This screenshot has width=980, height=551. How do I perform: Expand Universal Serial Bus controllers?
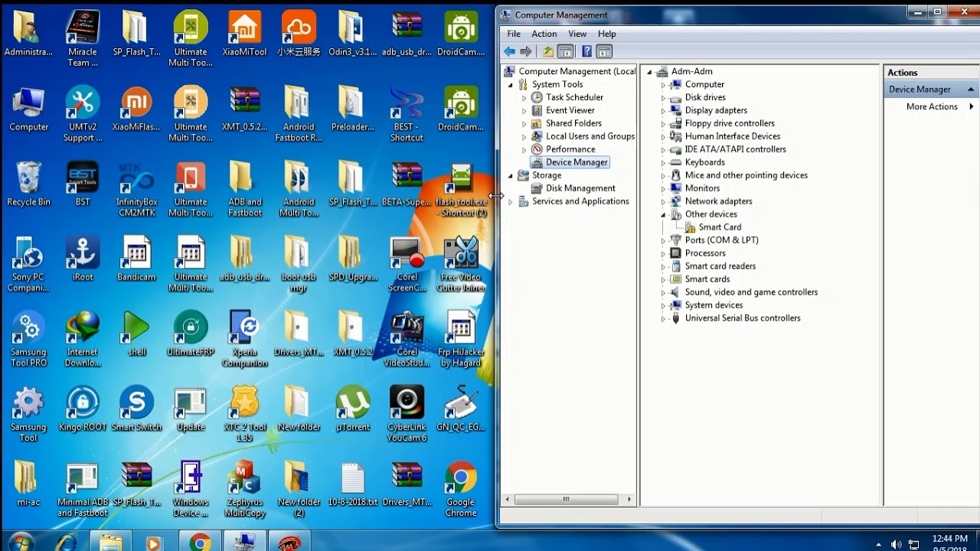(x=663, y=319)
